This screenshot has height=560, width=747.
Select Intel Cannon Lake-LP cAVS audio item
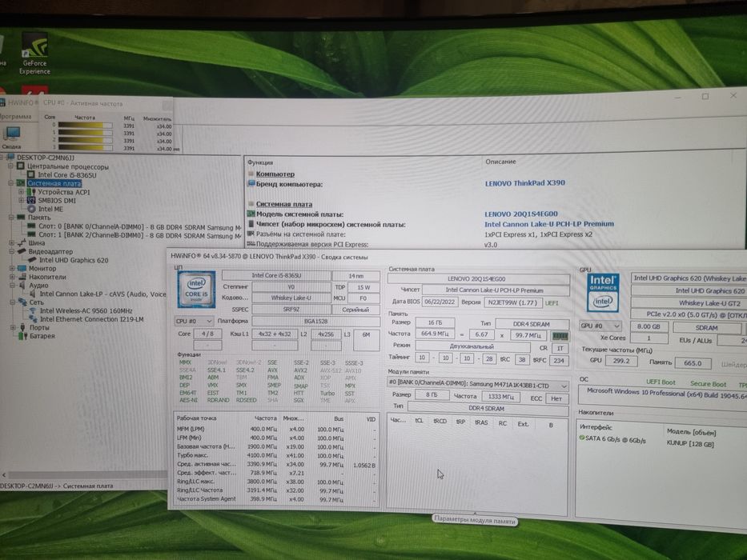coord(103,294)
